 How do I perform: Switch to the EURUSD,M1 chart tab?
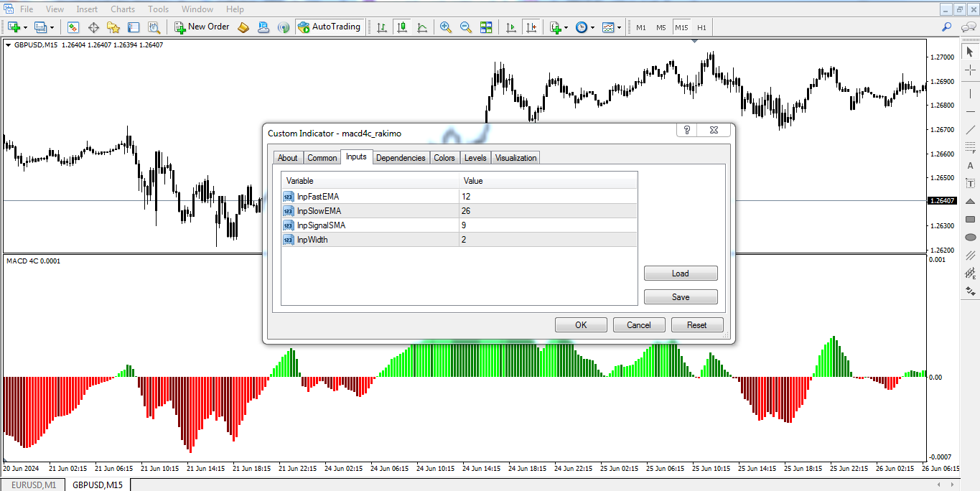pyautogui.click(x=32, y=485)
